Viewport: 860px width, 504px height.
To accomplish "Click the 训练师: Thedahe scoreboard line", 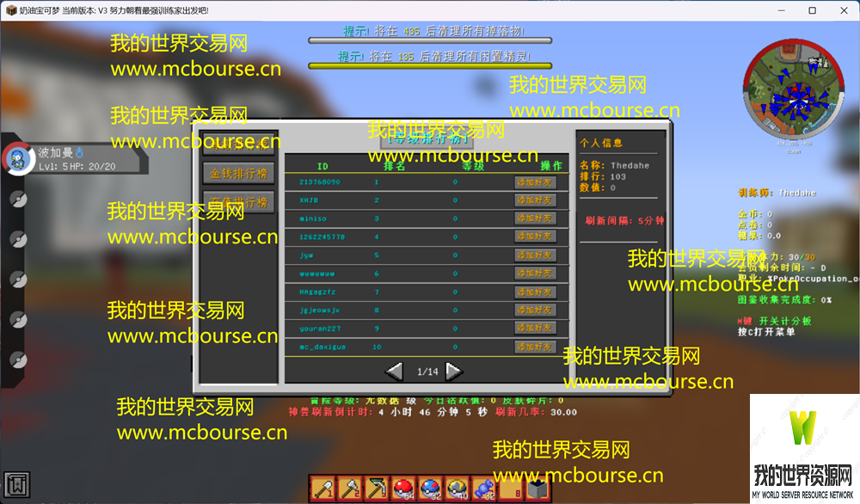I will tap(777, 193).
